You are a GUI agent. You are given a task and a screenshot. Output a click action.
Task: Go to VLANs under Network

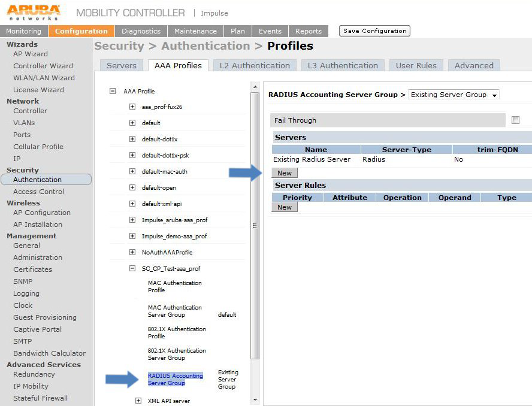[x=24, y=123]
